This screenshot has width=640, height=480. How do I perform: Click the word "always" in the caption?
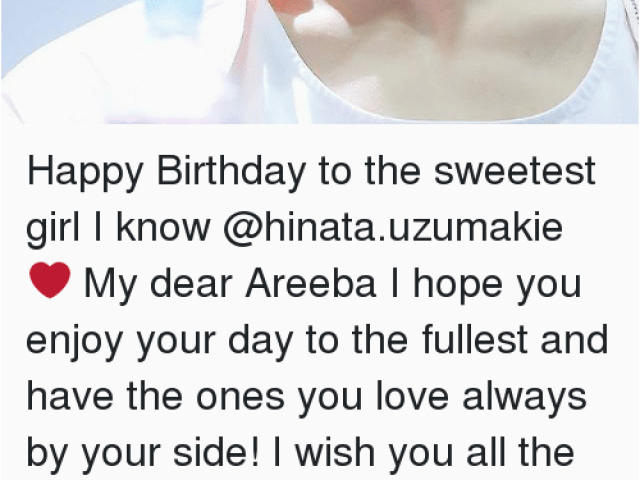click(524, 397)
